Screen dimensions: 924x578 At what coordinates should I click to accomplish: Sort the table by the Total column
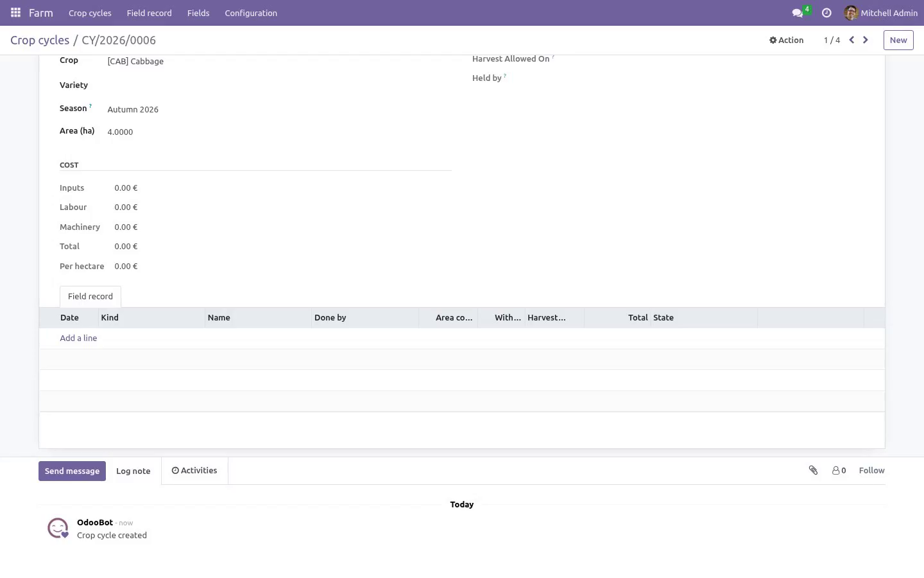[617, 318]
